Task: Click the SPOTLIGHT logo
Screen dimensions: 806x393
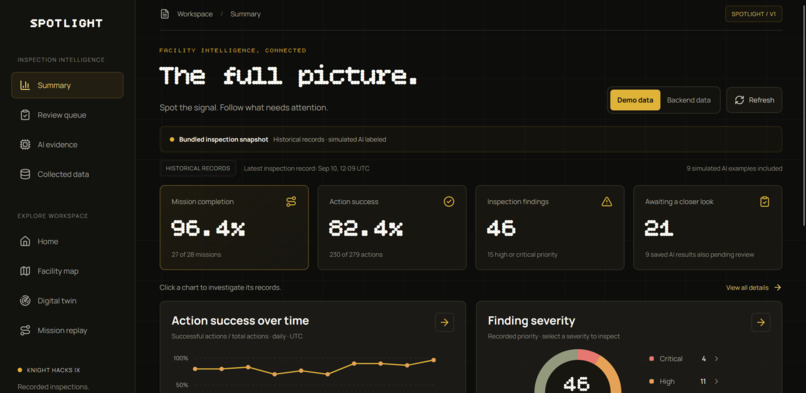Action: (66, 23)
